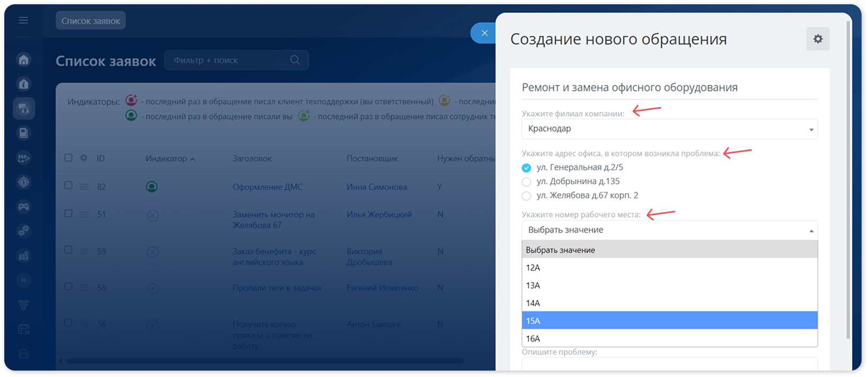This screenshot has height=377, width=868.
Task: Click the gamepad icon in sidebar
Action: point(24,207)
